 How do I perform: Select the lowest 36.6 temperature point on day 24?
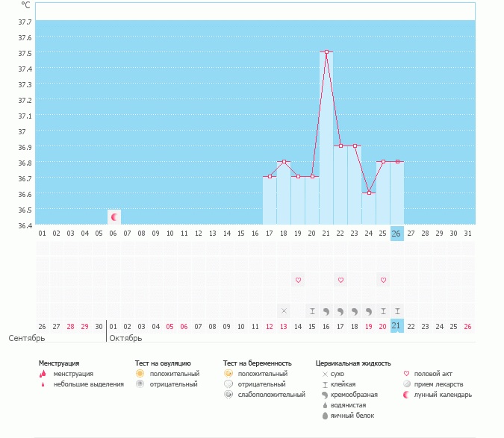[369, 193]
